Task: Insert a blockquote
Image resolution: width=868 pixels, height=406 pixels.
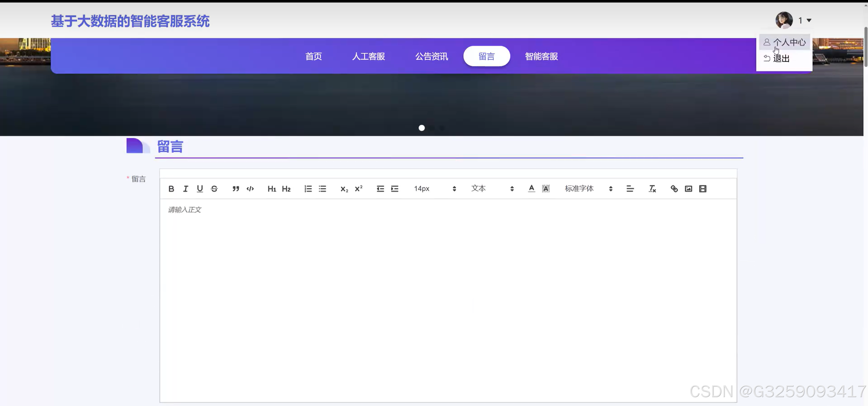Action: click(236, 189)
